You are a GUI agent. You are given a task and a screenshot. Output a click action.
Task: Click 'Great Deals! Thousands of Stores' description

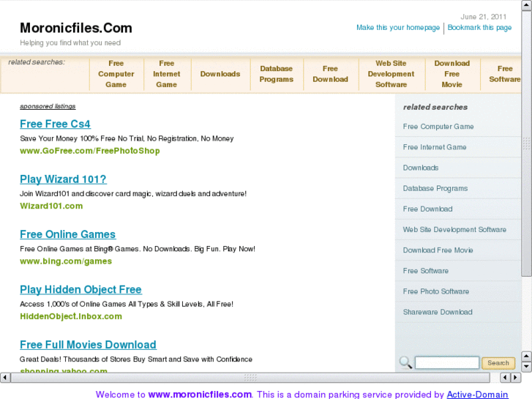[x=135, y=359]
